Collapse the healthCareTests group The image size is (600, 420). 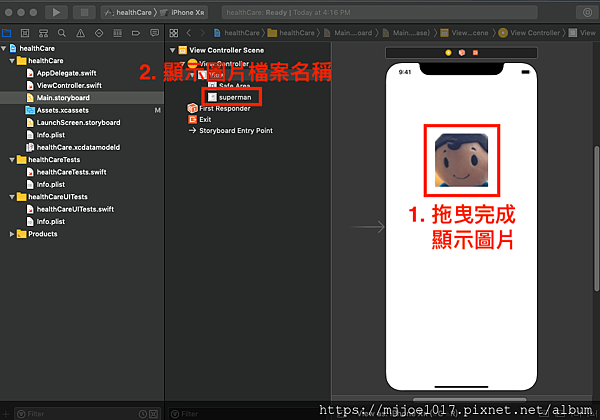(12, 160)
